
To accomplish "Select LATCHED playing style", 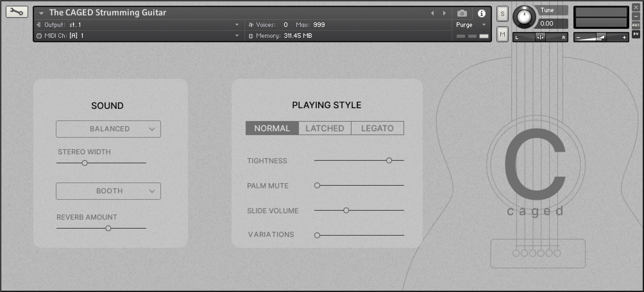I will (325, 128).
